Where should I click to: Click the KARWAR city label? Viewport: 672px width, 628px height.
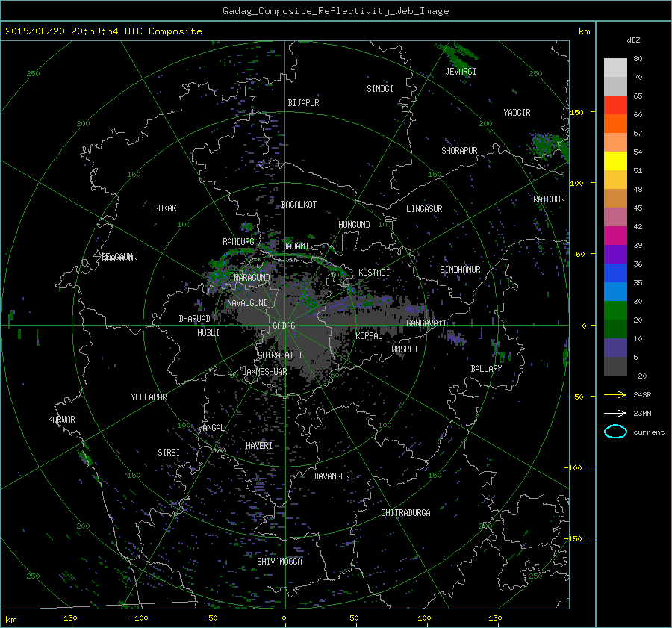pos(61,419)
